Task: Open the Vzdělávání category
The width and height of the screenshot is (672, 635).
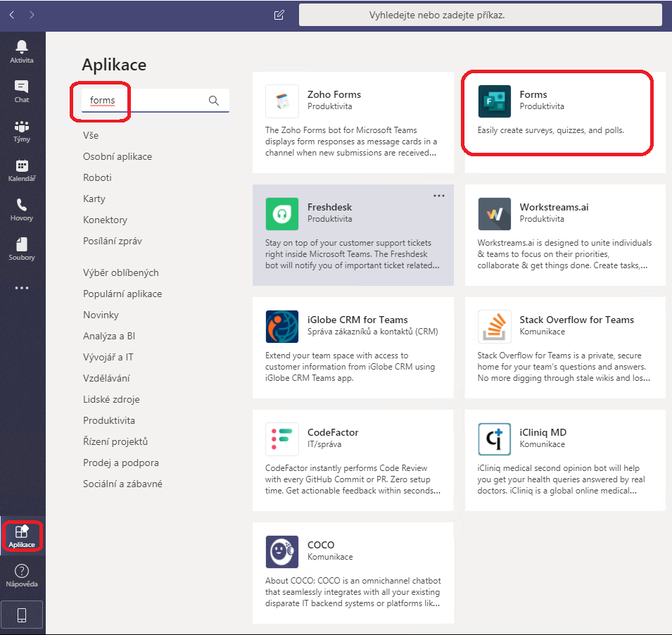Action: click(106, 378)
